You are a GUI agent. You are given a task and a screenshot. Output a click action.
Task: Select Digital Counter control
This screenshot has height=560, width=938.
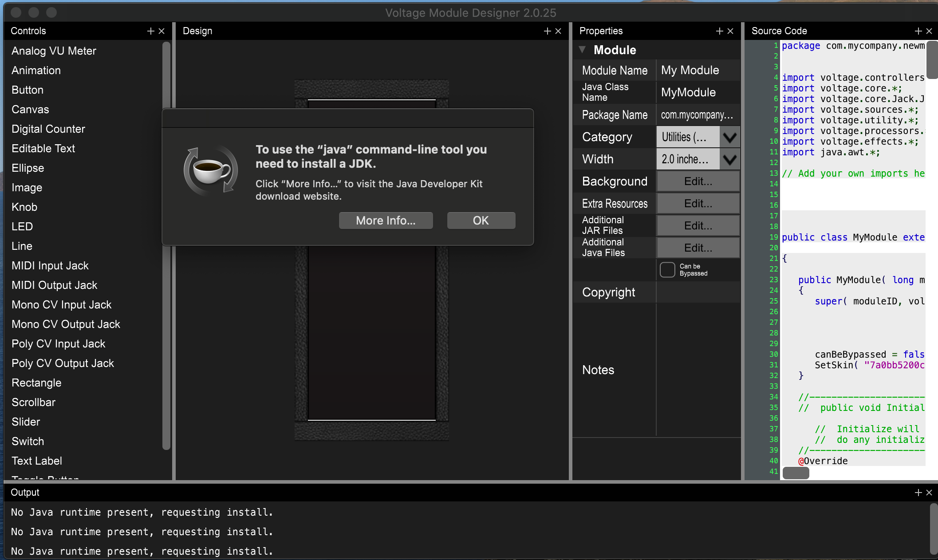(x=48, y=129)
